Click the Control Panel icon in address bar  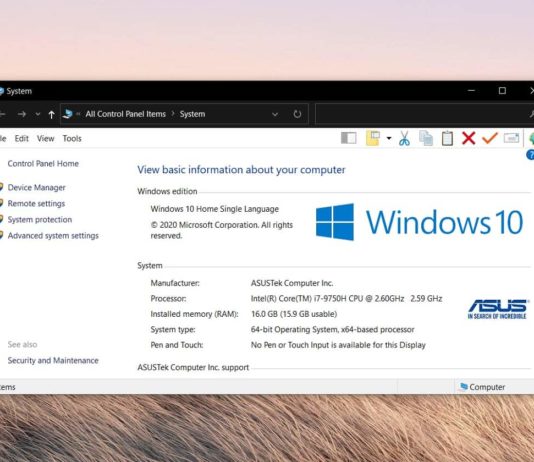coord(68,114)
